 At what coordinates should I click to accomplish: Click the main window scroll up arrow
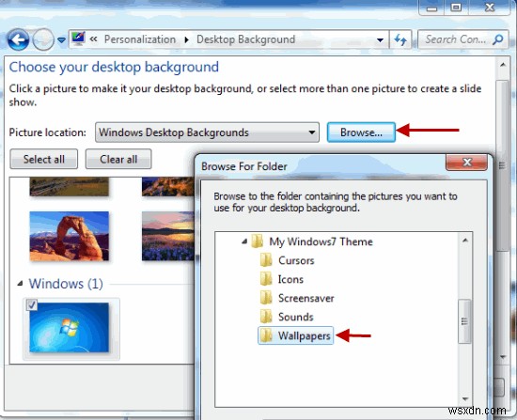tap(503, 65)
